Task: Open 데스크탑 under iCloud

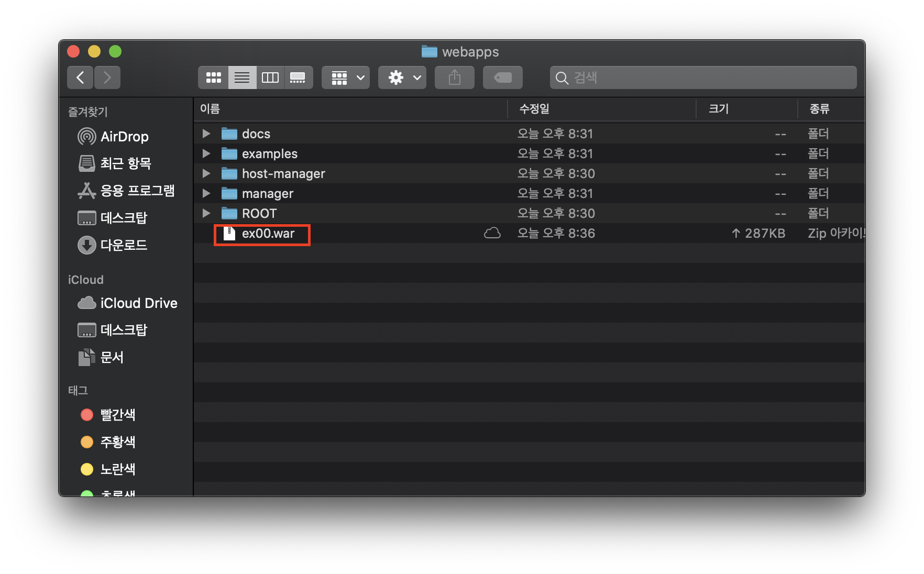Action: tap(112, 330)
